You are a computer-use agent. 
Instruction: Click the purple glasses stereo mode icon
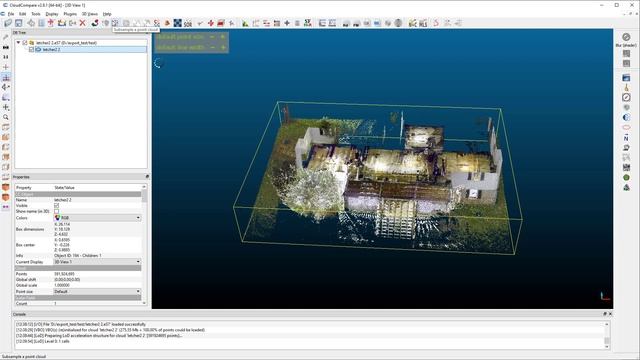(6, 207)
